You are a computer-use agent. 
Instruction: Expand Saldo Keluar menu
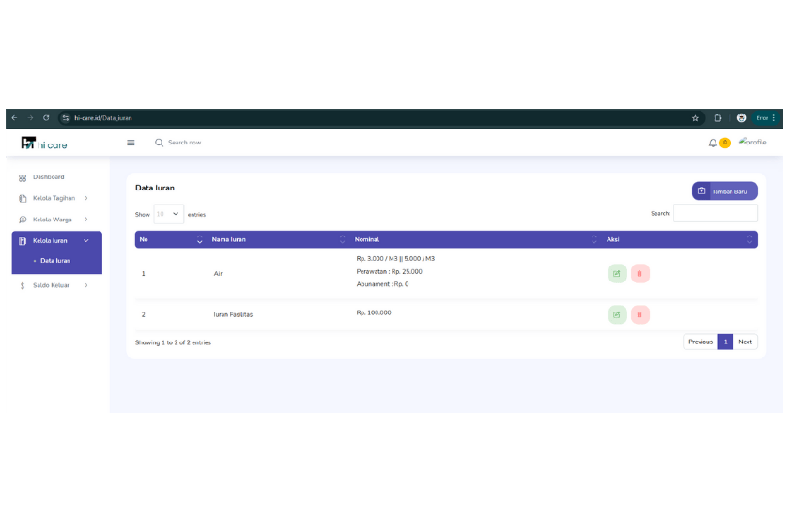click(54, 285)
